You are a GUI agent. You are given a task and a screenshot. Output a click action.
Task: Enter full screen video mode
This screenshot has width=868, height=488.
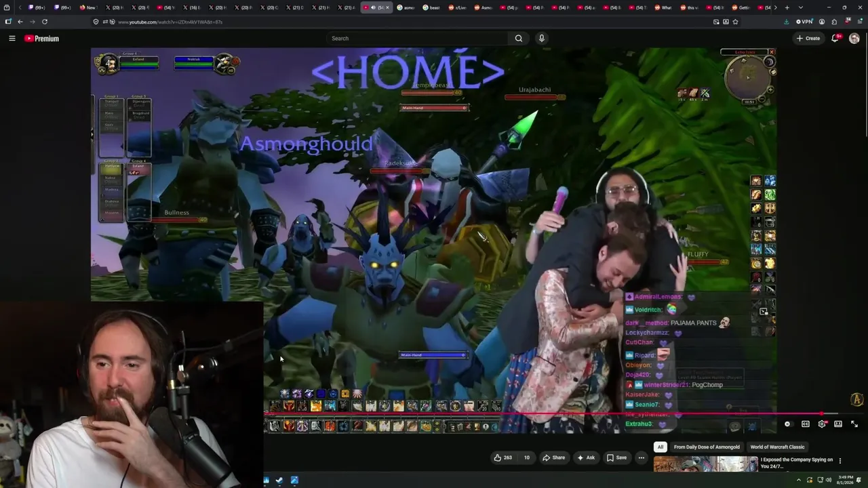[854, 424]
